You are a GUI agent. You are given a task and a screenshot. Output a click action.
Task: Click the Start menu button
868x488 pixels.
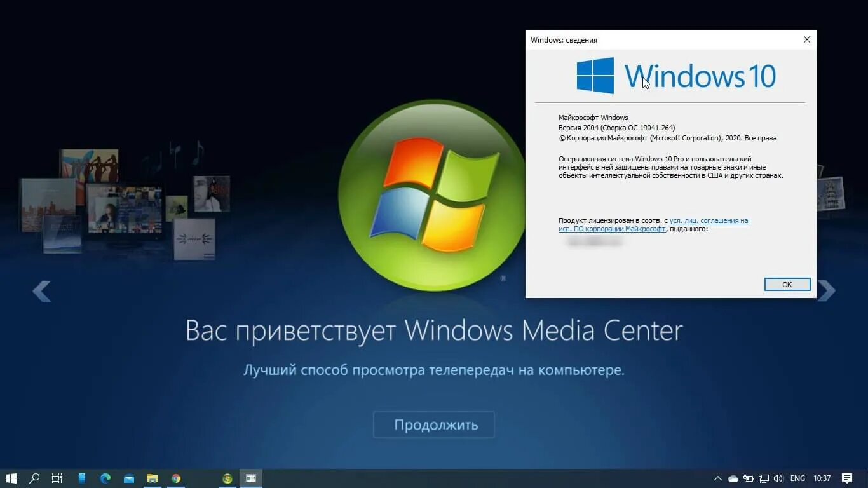pyautogui.click(x=10, y=478)
